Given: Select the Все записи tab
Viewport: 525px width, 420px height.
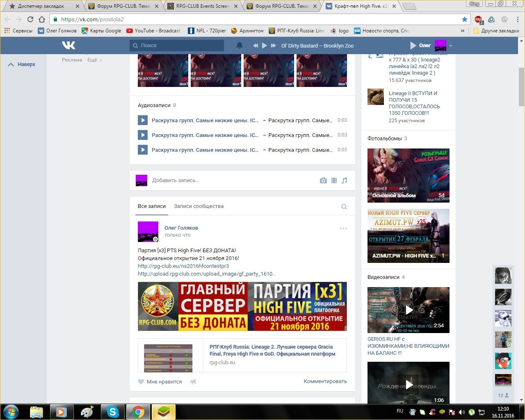Looking at the screenshot, I should click(152, 206).
